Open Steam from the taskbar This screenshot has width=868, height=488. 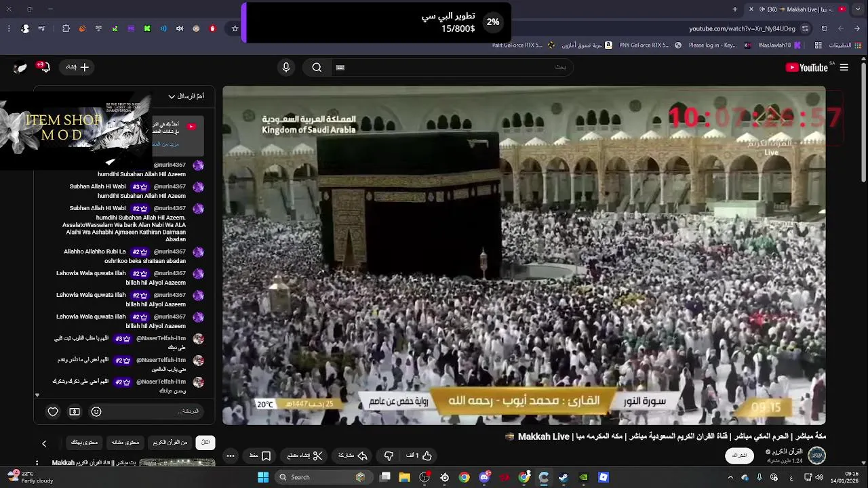point(564,477)
